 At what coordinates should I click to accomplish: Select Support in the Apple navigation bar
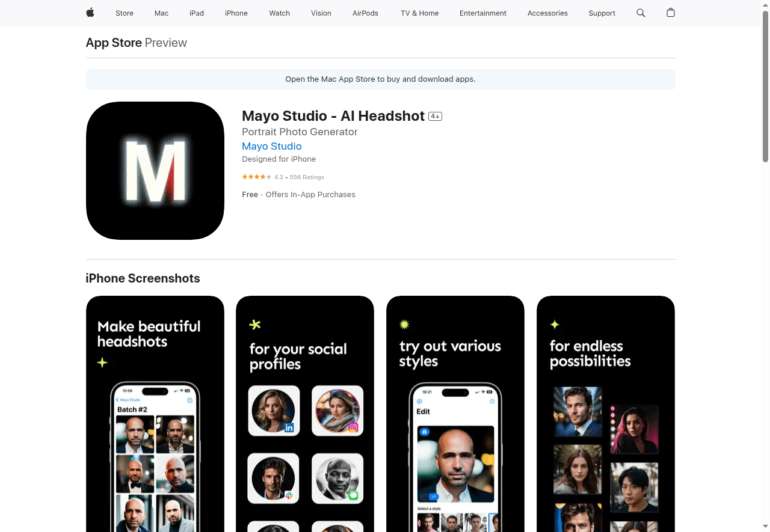point(602,13)
